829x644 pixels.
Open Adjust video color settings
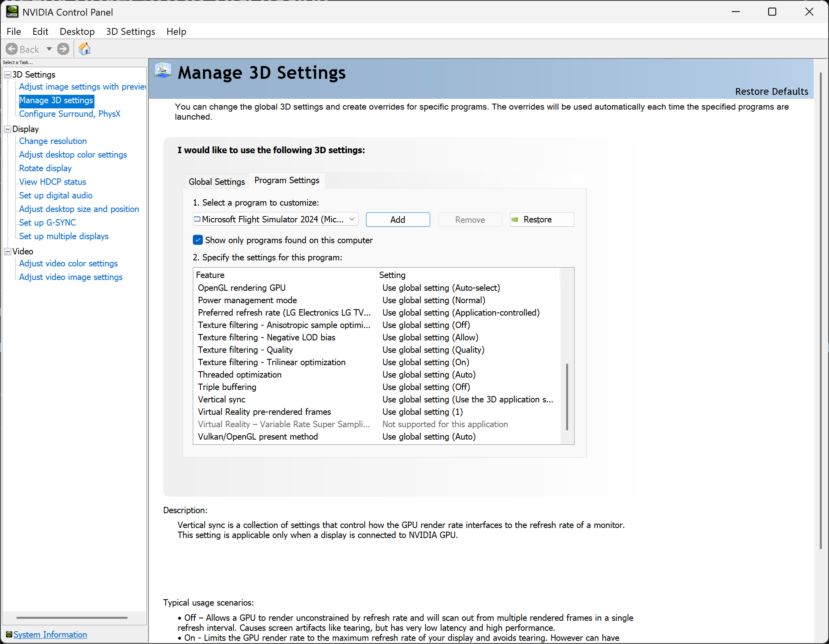[x=68, y=264]
